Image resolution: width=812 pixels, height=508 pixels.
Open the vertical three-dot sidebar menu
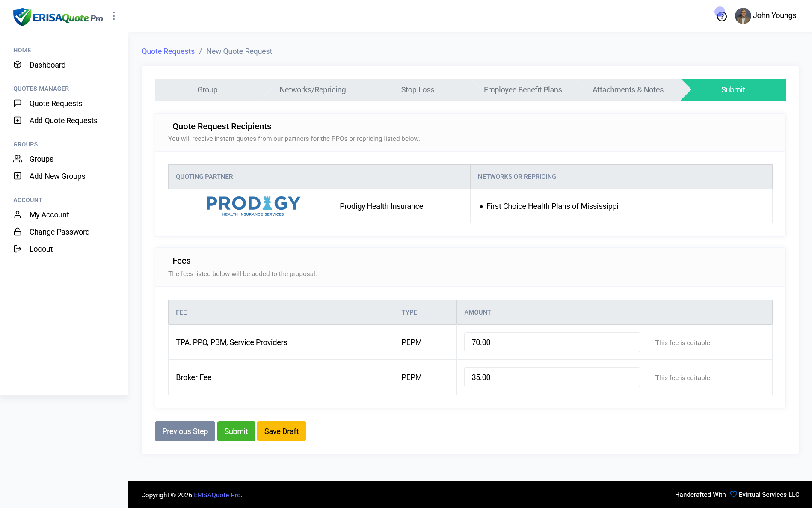point(114,16)
